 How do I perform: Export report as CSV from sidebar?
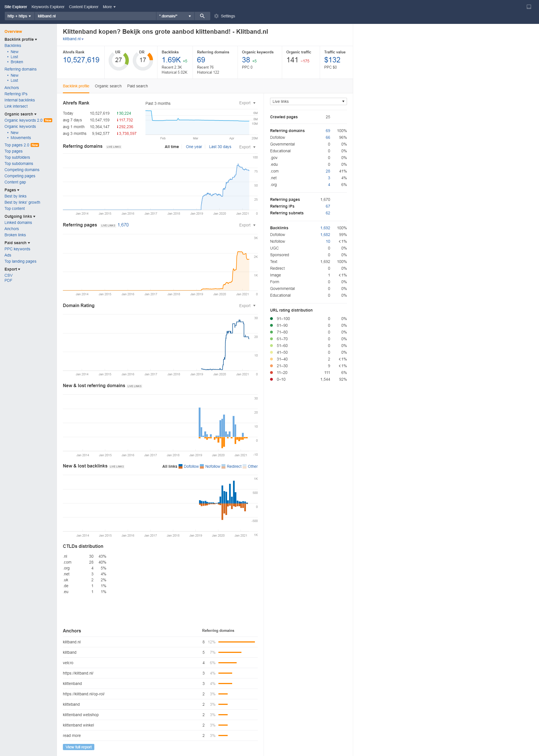(x=9, y=275)
